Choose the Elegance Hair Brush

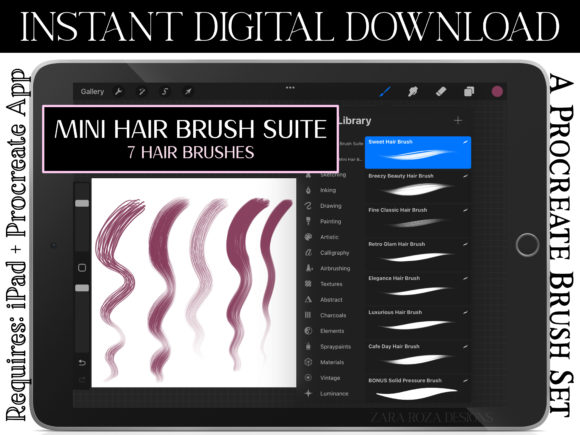click(418, 289)
